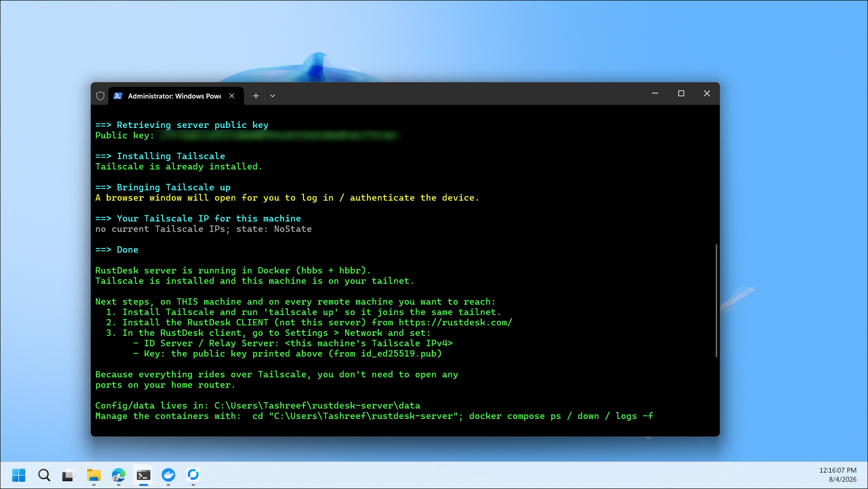This screenshot has width=868, height=489.
Task: Click the shield icon in the Terminal title bar
Action: (x=100, y=96)
